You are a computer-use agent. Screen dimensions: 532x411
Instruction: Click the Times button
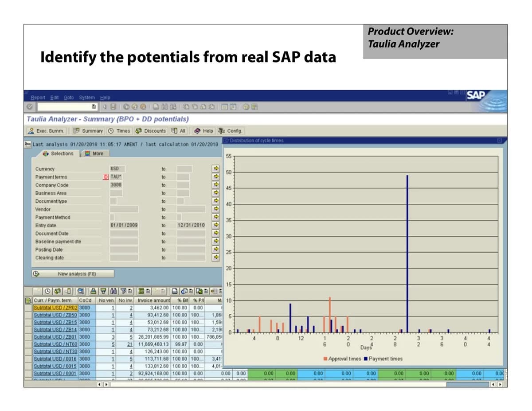(119, 131)
